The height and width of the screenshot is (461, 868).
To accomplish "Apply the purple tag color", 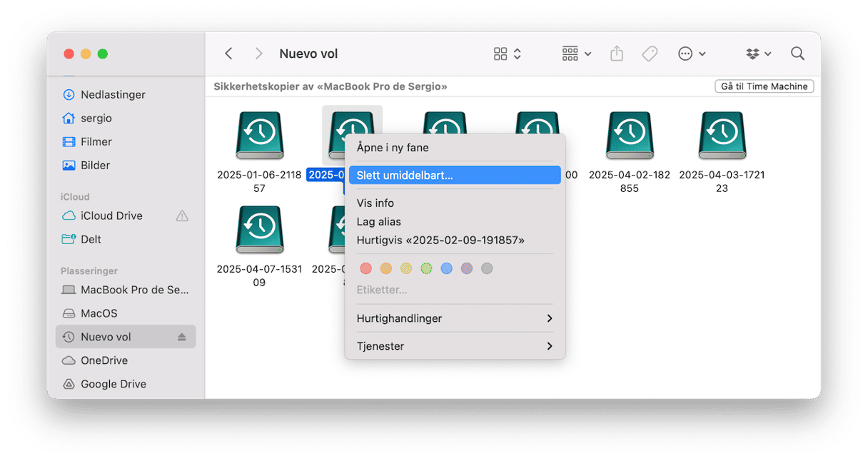I will pos(466,268).
